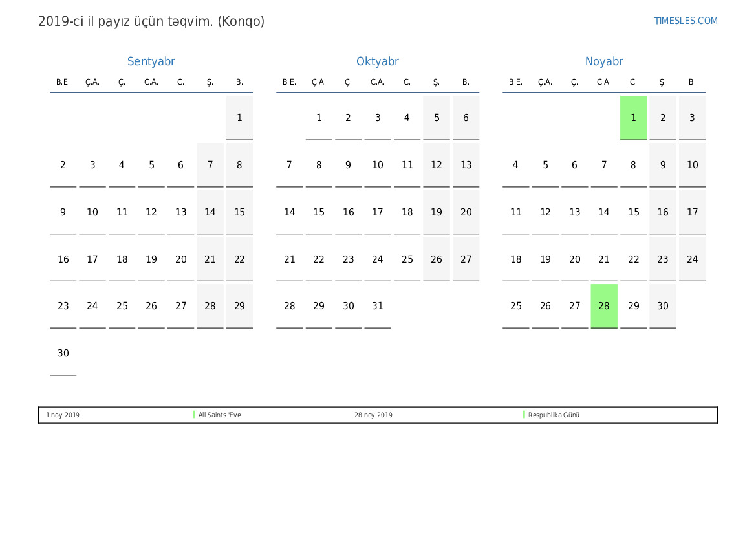Click the 1 noy 2019 legend date
The height and width of the screenshot is (535, 756).
[63, 415]
